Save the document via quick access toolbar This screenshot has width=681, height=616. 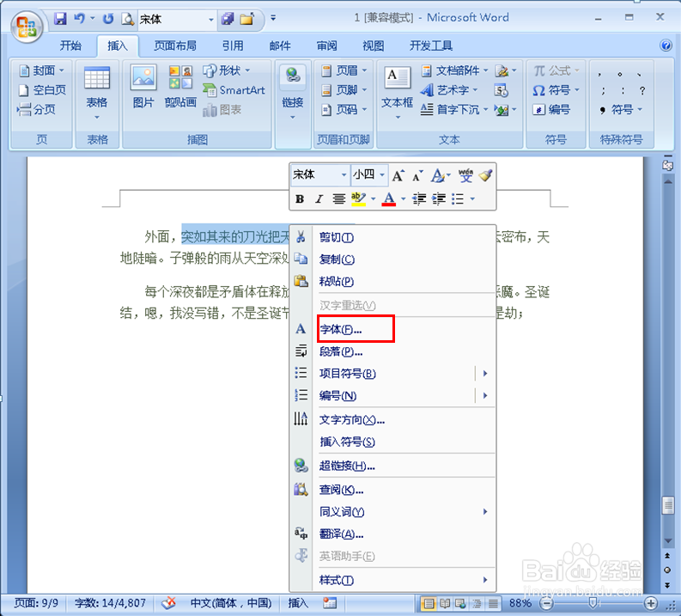coord(59,18)
